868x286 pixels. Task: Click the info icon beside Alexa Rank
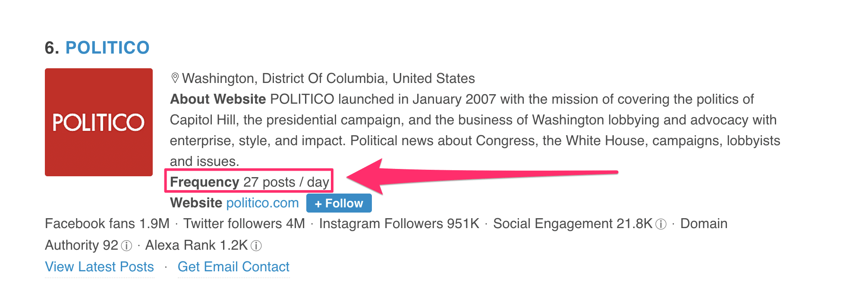point(256,246)
